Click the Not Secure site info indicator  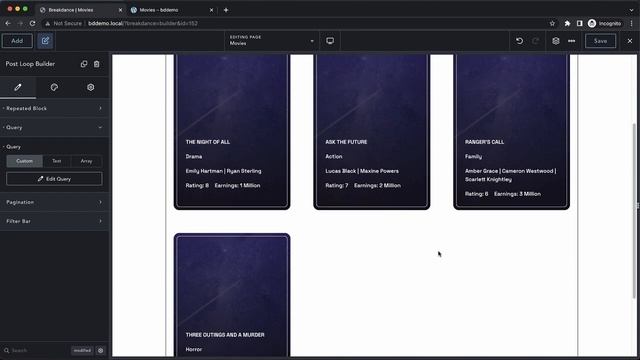(64, 24)
